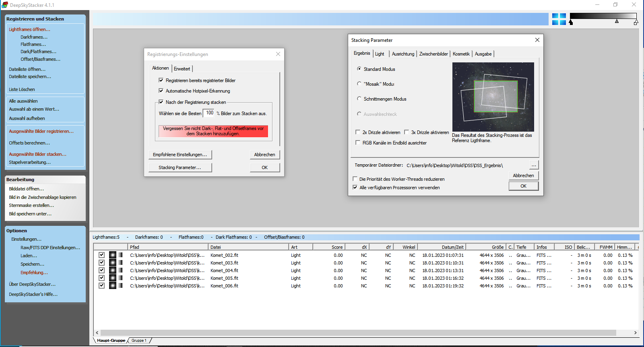Enable 3x Drizzle aktivieren

click(407, 132)
